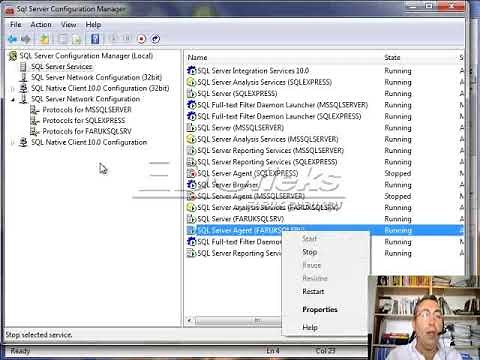Click the Up one level folder icon
480x360 pixels.
click(44, 39)
